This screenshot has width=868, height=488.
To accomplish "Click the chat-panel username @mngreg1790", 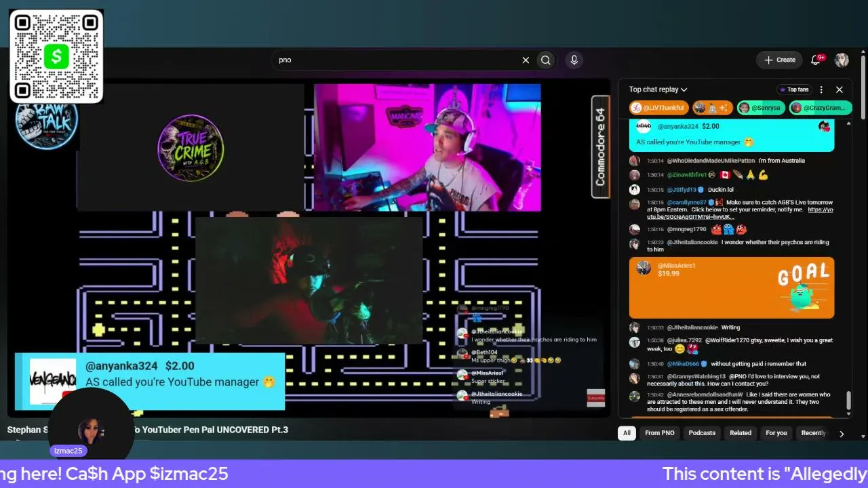I will (x=687, y=229).
